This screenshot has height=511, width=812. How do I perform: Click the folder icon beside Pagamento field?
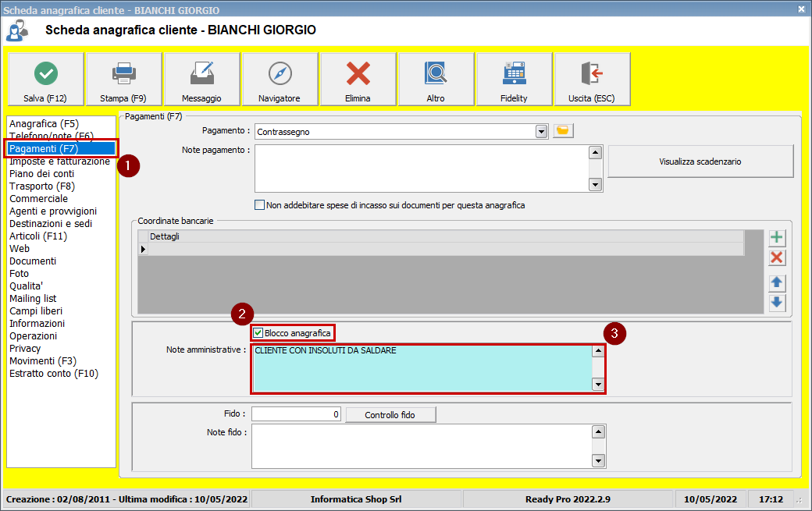pos(563,131)
